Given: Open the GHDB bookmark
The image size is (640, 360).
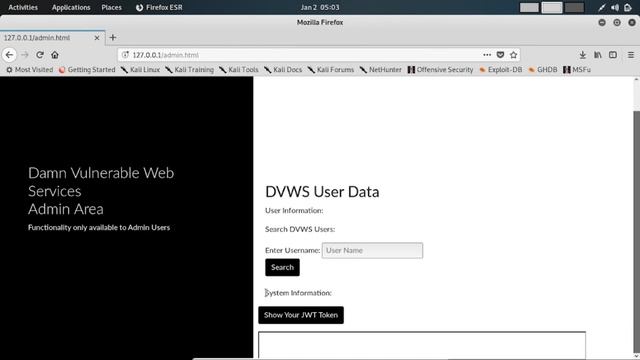Looking at the screenshot, I should point(542,70).
